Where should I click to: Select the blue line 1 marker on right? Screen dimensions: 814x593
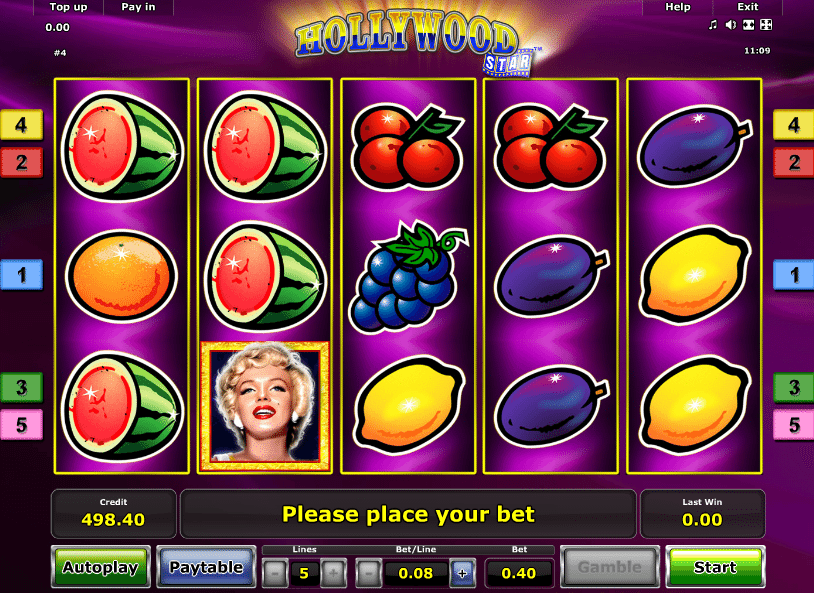pyautogui.click(x=794, y=275)
